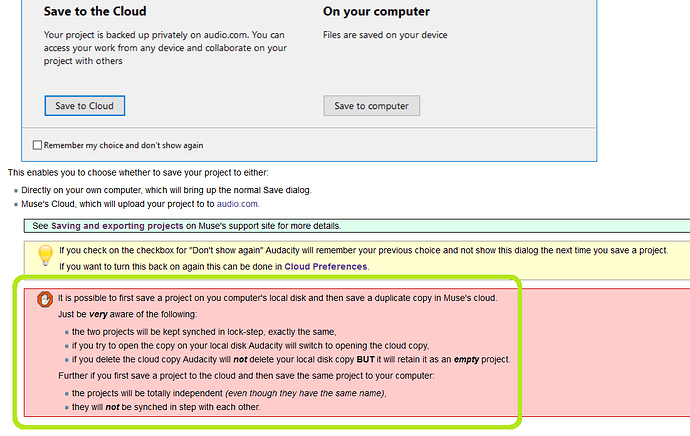Click bullet before 'if you delete the cloud copy'
Viewport: 690px width, 436px height.
coord(66,360)
